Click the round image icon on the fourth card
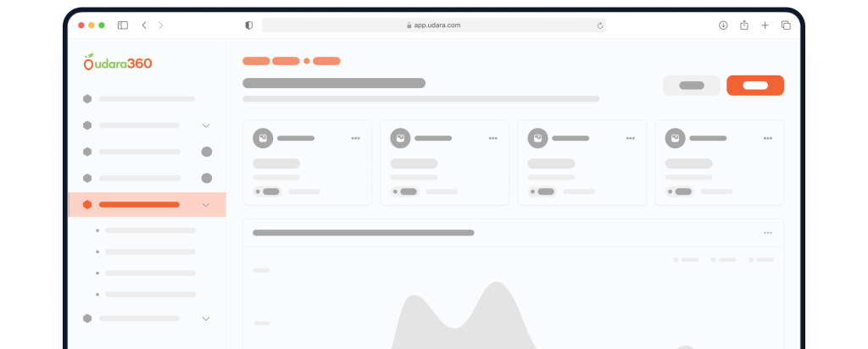The image size is (868, 349). (x=675, y=138)
